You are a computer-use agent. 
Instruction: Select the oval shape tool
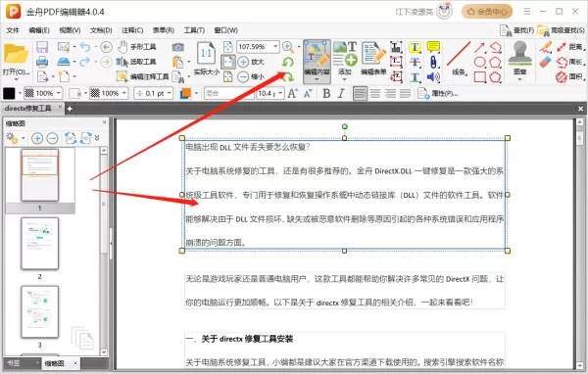click(x=479, y=62)
